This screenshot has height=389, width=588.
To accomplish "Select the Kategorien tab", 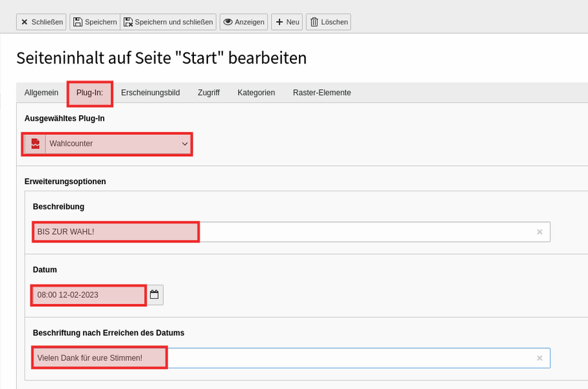I will click(x=256, y=93).
